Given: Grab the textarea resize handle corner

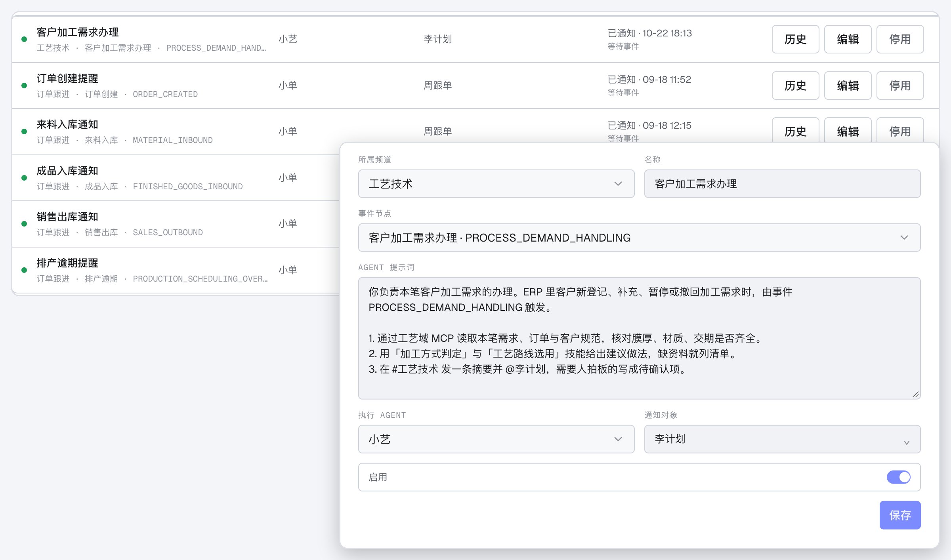Looking at the screenshot, I should pos(915,394).
